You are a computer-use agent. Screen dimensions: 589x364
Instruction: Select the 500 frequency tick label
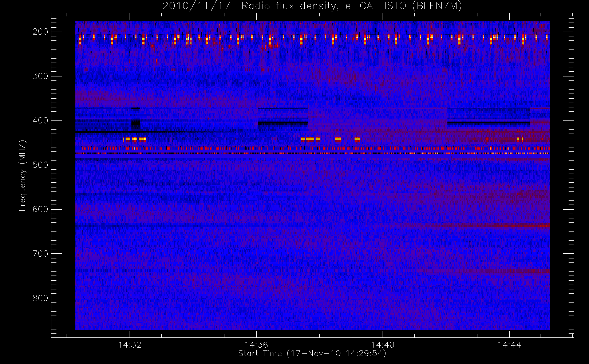pos(40,165)
